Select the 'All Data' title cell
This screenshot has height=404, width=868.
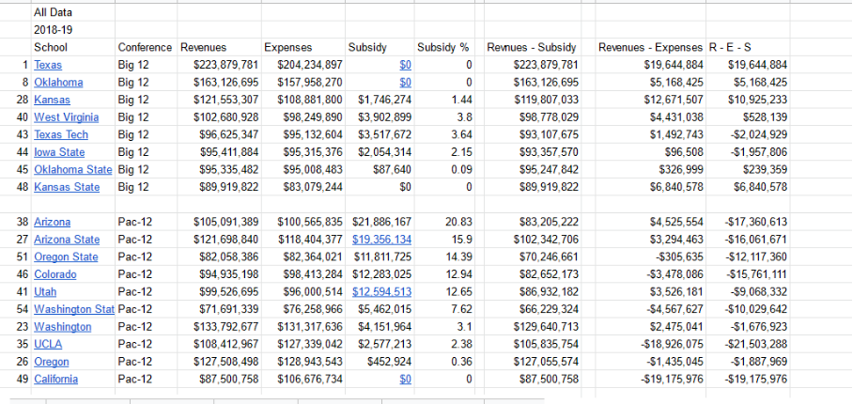click(53, 13)
